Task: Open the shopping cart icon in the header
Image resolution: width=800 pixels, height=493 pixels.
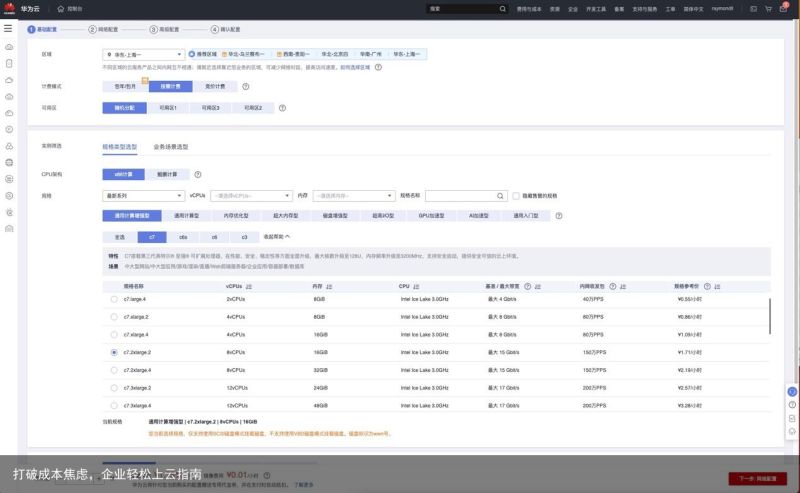Action: 768,9
